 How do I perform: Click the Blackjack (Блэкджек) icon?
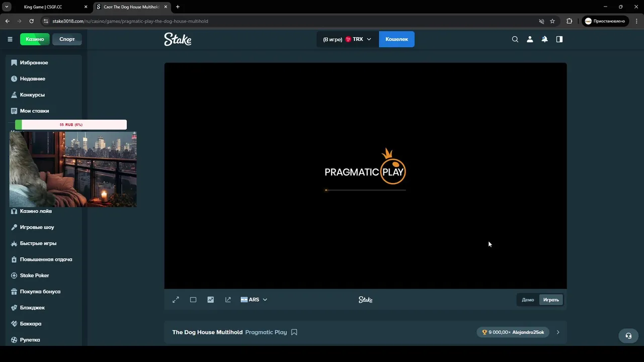[x=14, y=308]
